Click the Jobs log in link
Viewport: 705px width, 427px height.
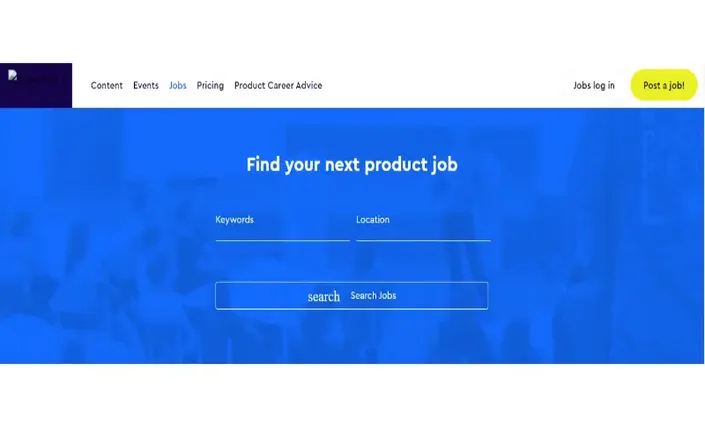pyautogui.click(x=593, y=85)
